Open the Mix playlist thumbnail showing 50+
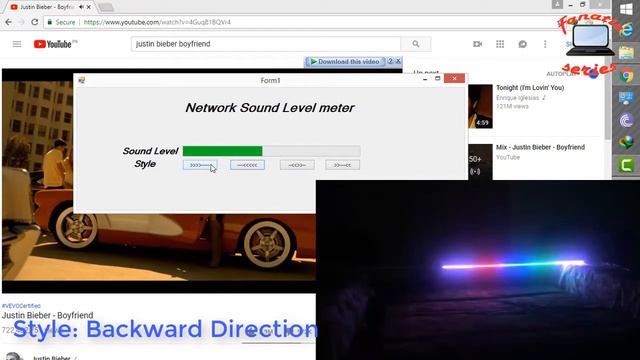The height and width of the screenshot is (360, 640). pyautogui.click(x=480, y=162)
